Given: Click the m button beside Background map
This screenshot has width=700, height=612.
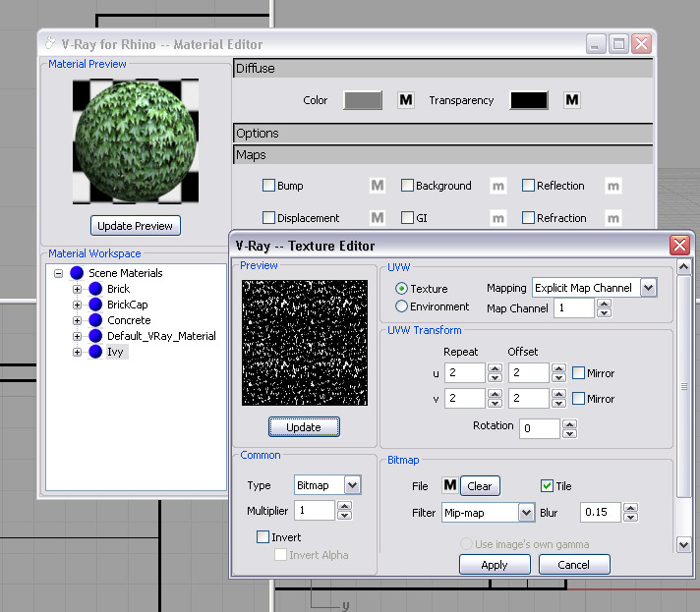Looking at the screenshot, I should pyautogui.click(x=498, y=186).
